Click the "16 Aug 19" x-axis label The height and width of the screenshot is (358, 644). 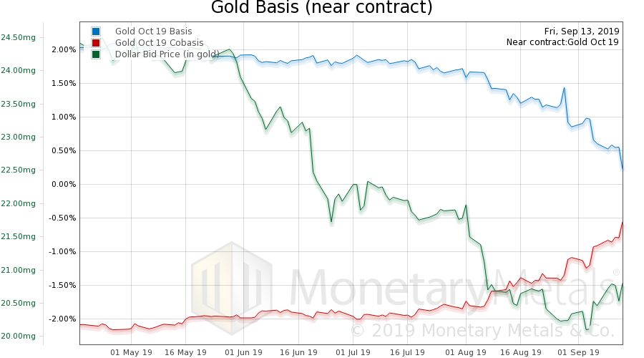520,352
